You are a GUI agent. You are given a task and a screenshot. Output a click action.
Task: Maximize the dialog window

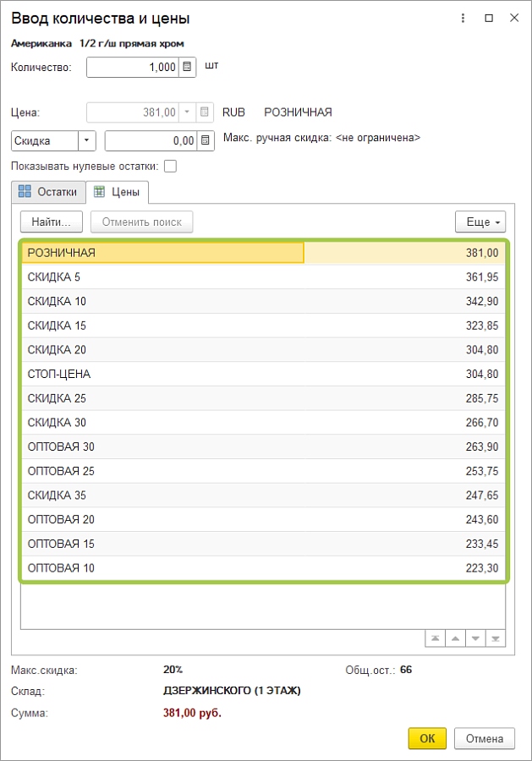489,18
